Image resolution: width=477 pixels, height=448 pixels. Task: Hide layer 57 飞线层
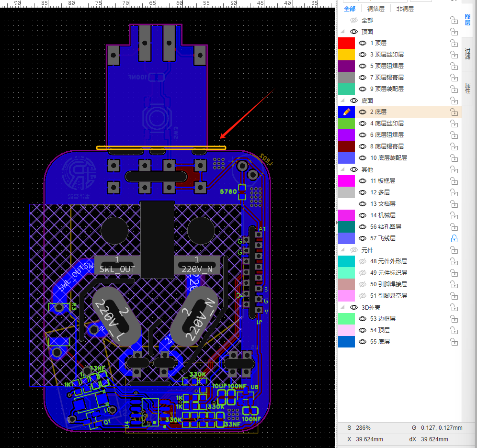pos(363,238)
